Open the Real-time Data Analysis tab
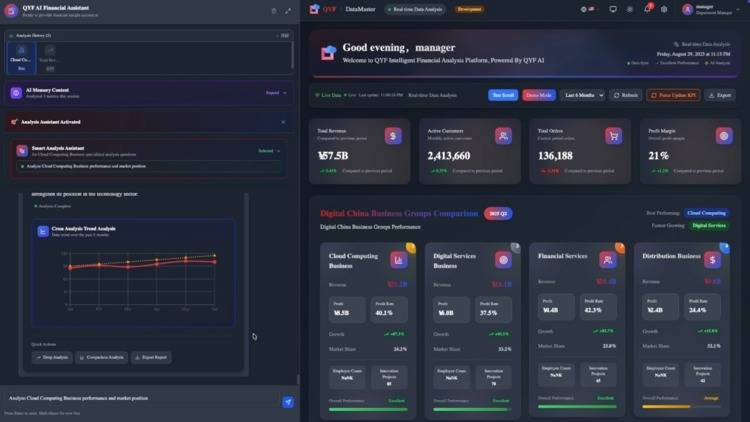This screenshot has width=750, height=422. click(x=419, y=9)
